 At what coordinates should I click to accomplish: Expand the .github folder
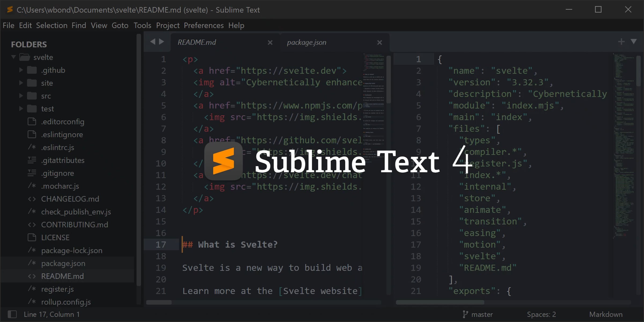point(21,70)
